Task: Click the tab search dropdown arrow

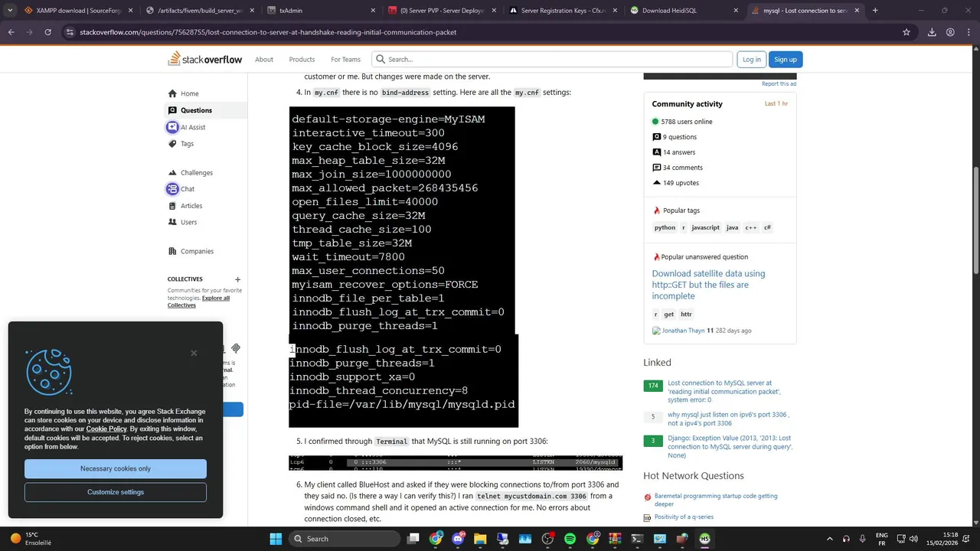Action: click(10, 11)
